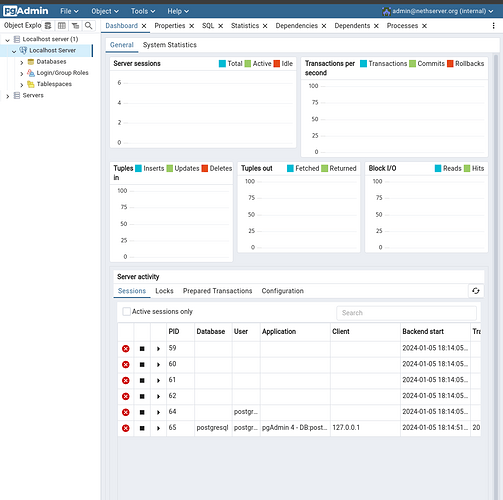The width and height of the screenshot is (503, 500).
Task: Click the Idle legend red swatch
Action: click(277, 63)
